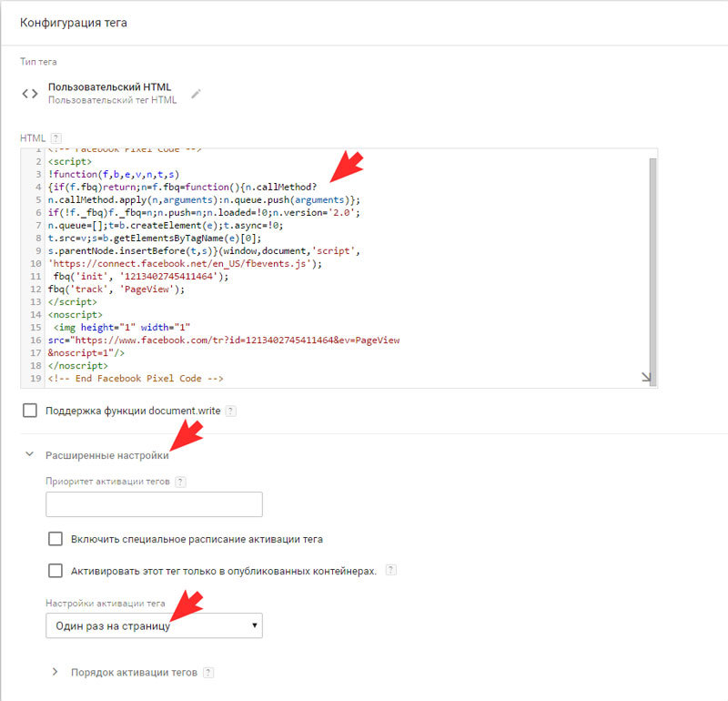The height and width of the screenshot is (701, 728).
Task: Click code line fbq('track', 'PageView')
Action: pos(116,289)
